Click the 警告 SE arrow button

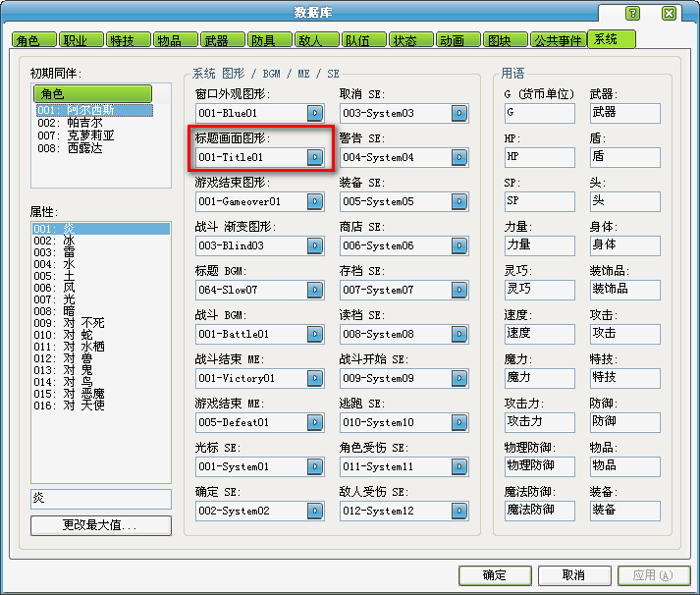tap(458, 157)
